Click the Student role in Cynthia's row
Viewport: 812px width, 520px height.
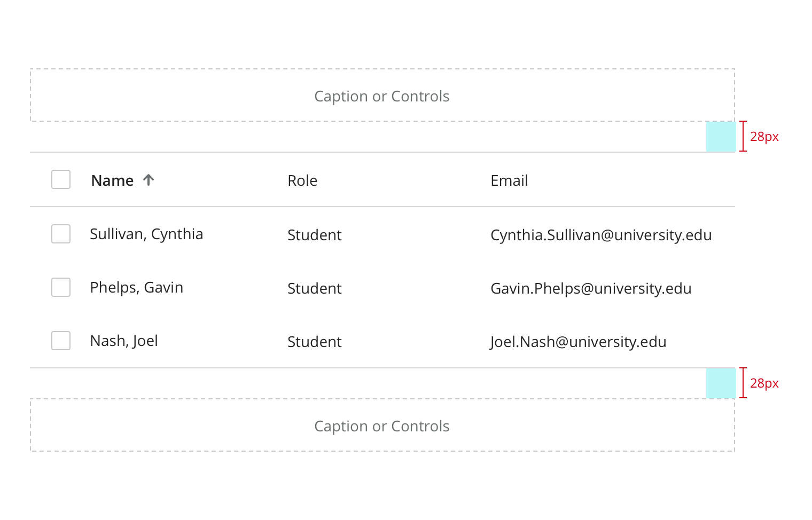coord(314,235)
